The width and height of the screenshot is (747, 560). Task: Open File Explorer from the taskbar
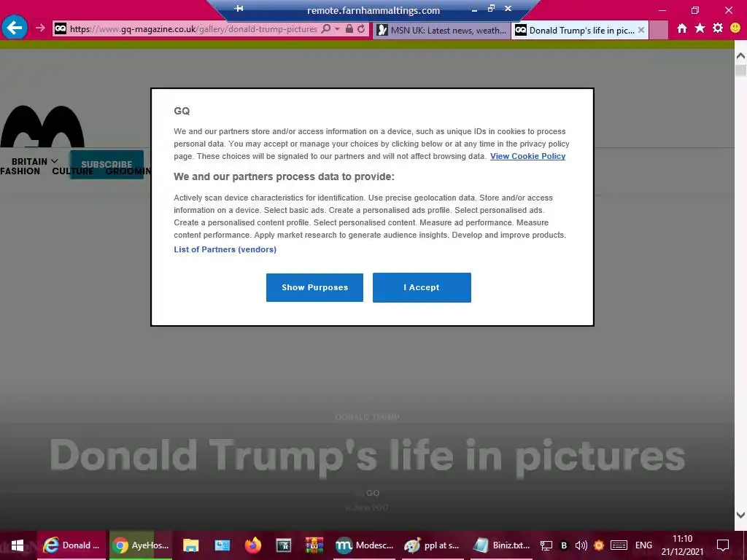click(x=190, y=545)
